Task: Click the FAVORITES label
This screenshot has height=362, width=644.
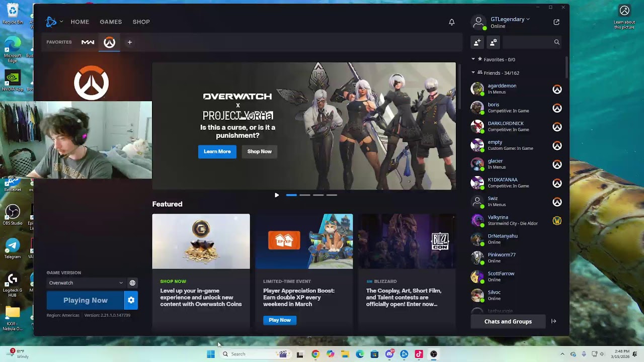Action: [x=59, y=42]
